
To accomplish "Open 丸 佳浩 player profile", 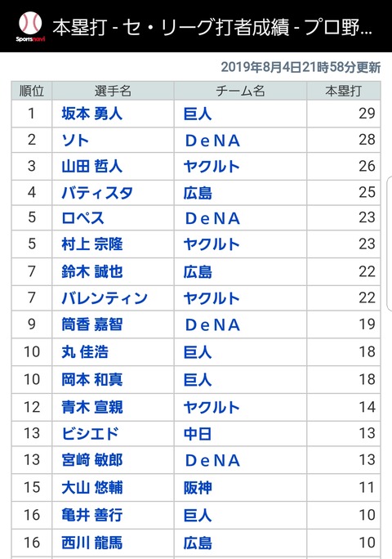I will click(85, 352).
